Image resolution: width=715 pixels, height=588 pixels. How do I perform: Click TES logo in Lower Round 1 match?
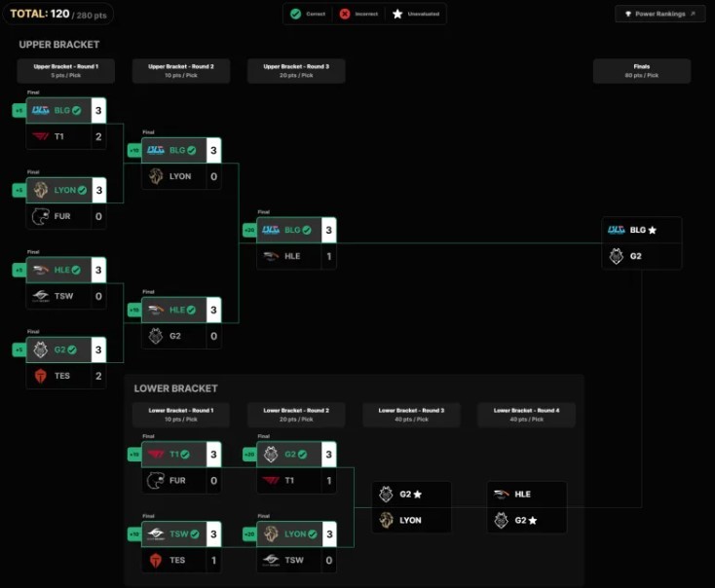pos(156,560)
